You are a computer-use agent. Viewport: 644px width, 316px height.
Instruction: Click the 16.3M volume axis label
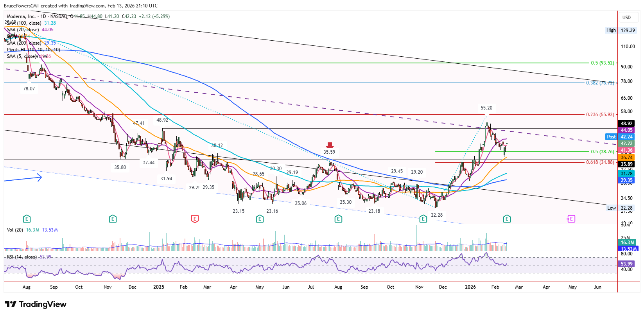[628, 242]
